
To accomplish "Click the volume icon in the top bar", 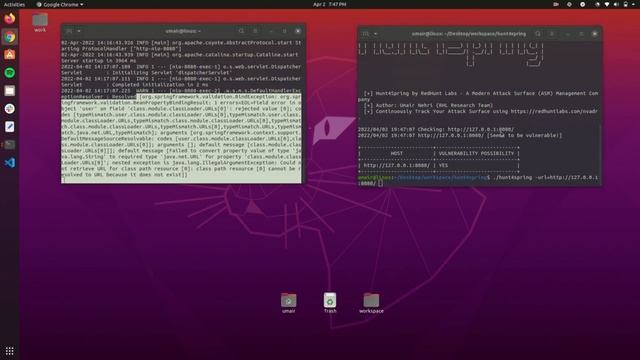I will 616,4.
